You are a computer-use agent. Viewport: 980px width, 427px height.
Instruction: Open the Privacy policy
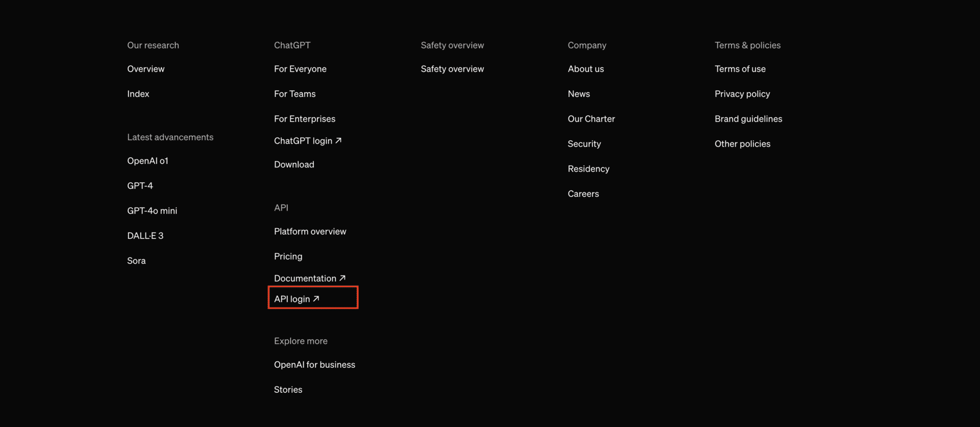point(742,94)
